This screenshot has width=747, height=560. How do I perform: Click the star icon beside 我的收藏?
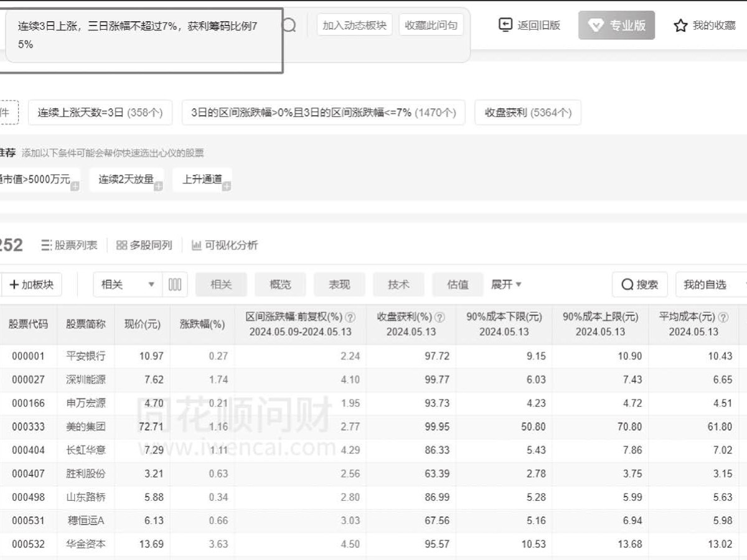point(680,26)
